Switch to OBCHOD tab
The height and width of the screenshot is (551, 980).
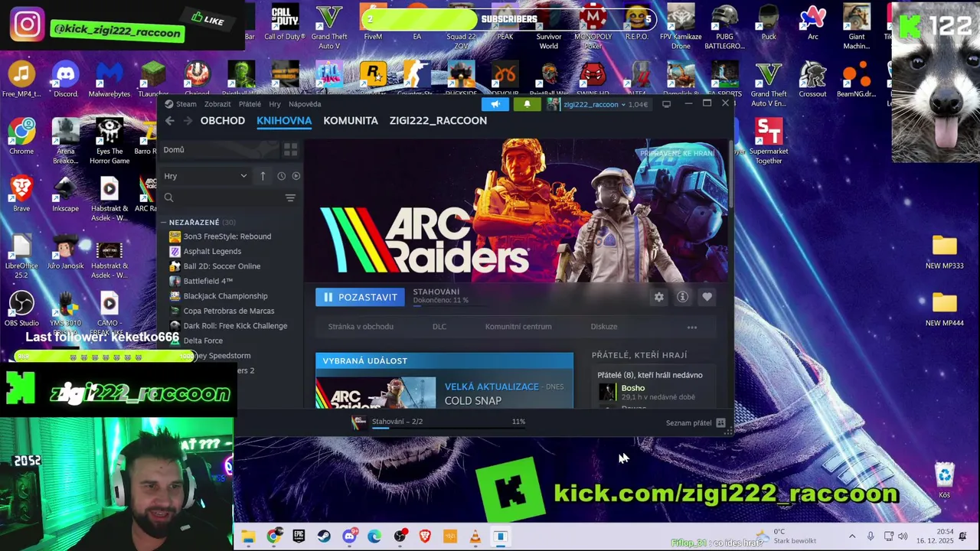[x=223, y=121]
